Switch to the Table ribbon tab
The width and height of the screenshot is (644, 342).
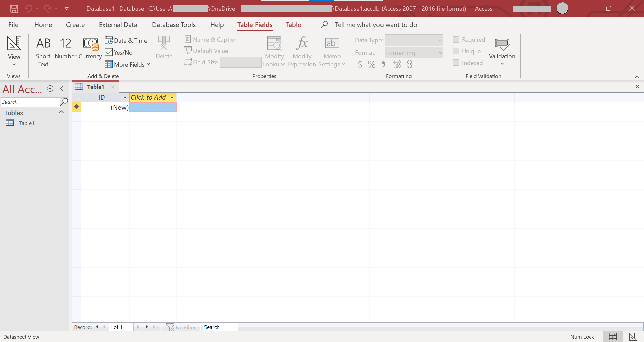[293, 25]
